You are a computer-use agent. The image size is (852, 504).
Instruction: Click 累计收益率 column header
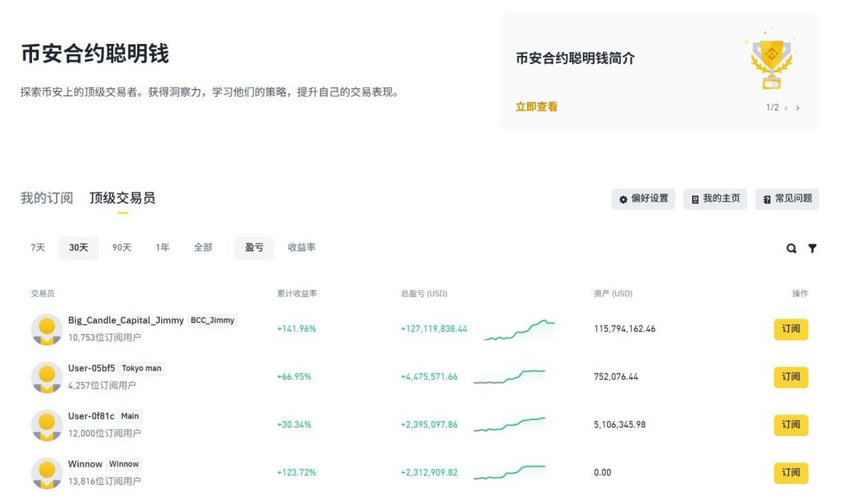pos(297,293)
